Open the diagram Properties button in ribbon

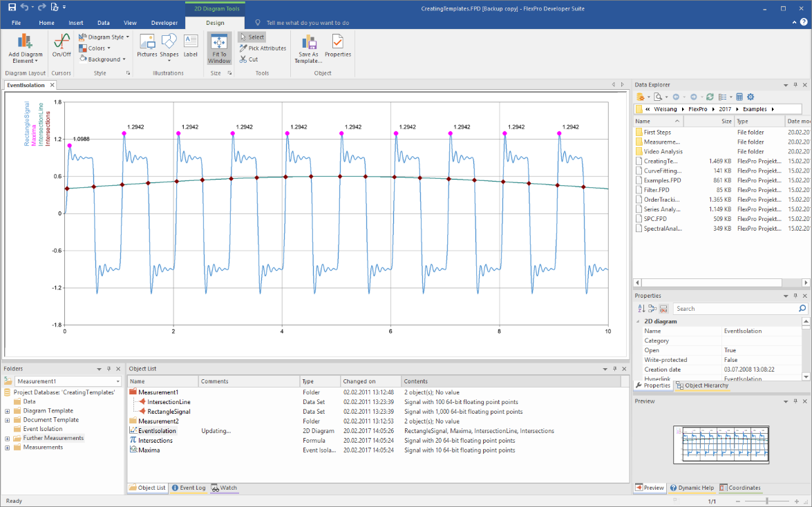pos(338,43)
